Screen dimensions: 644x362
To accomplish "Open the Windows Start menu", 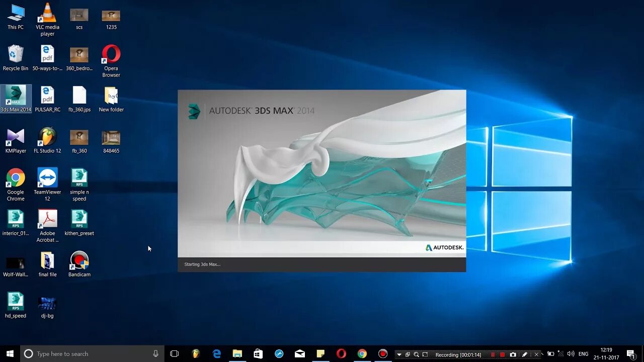I will pyautogui.click(x=10, y=353).
